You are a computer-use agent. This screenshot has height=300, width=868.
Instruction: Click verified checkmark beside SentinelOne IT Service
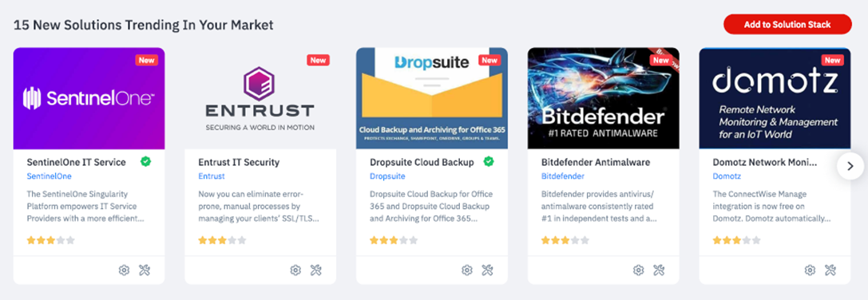[145, 162]
